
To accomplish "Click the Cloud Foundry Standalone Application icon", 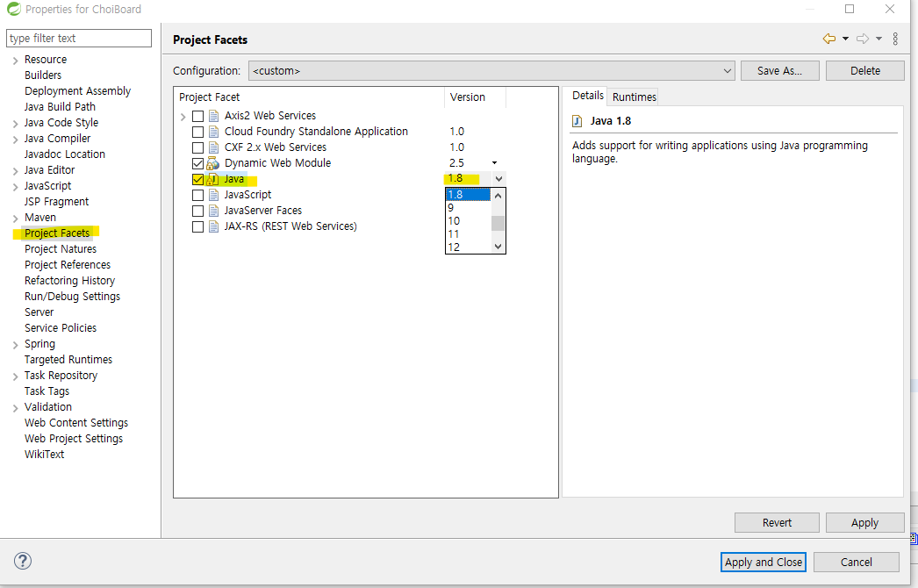I will (x=213, y=131).
